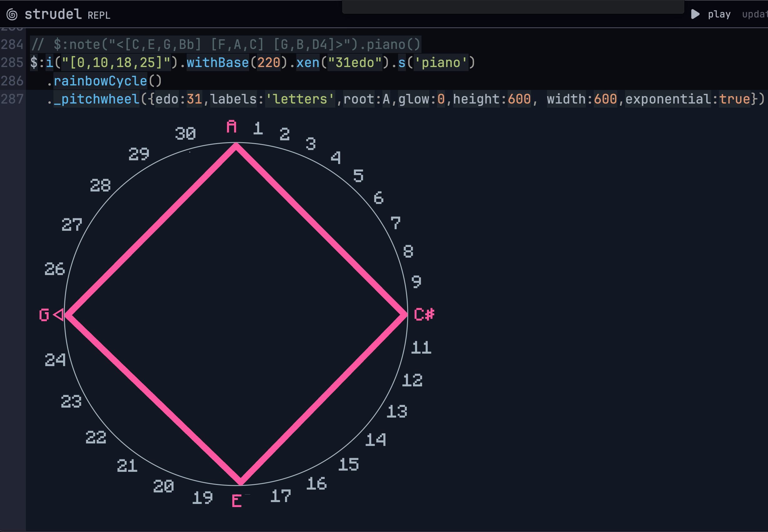Click the 'strudel REPL' title text
Viewport: 768px width, 532px height.
[67, 14]
